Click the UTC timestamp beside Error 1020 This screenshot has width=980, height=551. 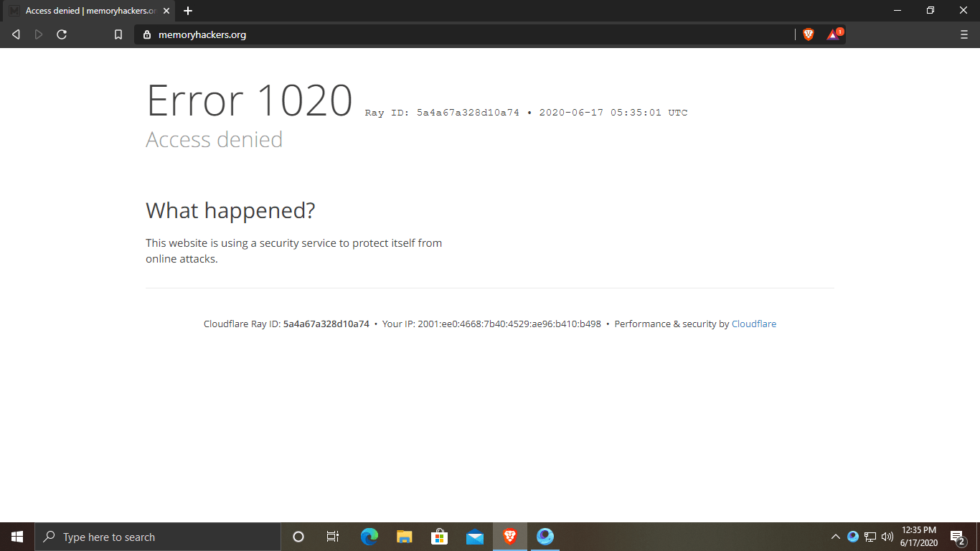pyautogui.click(x=613, y=113)
